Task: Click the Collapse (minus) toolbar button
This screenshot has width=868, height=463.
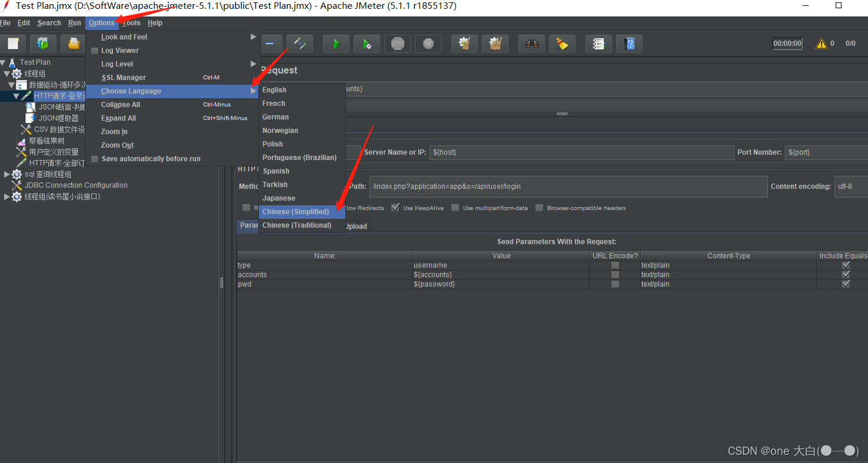Action: click(x=270, y=44)
